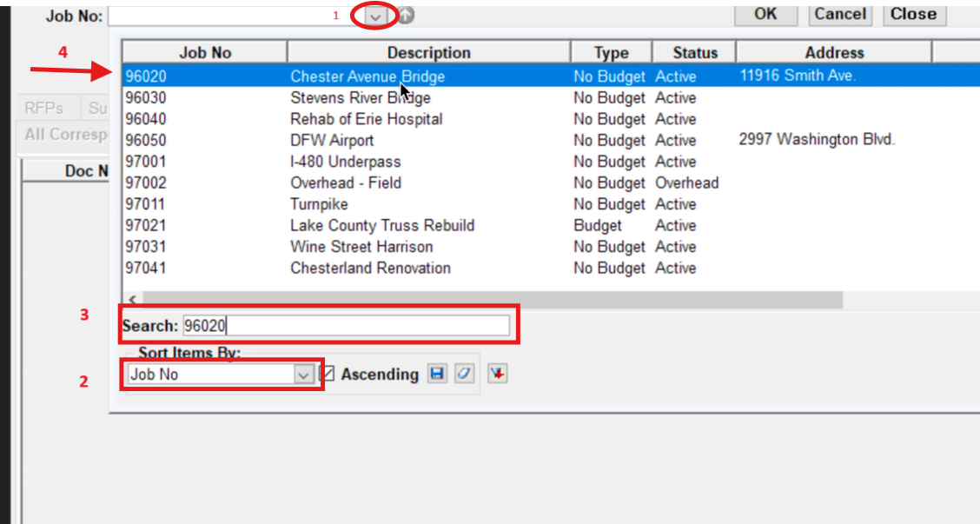The height and width of the screenshot is (524, 980).
Task: Click the 2997 Washington Blvd. address
Action: pyautogui.click(x=817, y=139)
